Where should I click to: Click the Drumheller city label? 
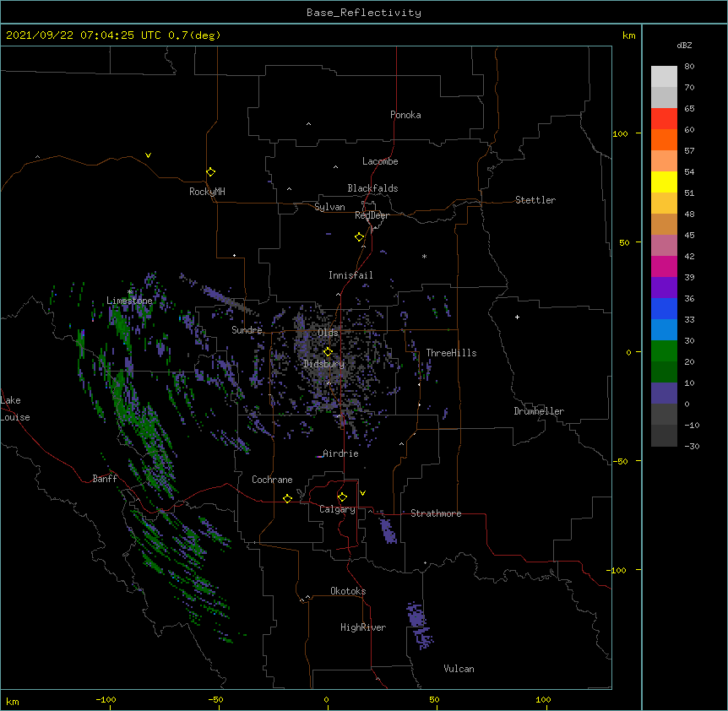[x=539, y=411]
